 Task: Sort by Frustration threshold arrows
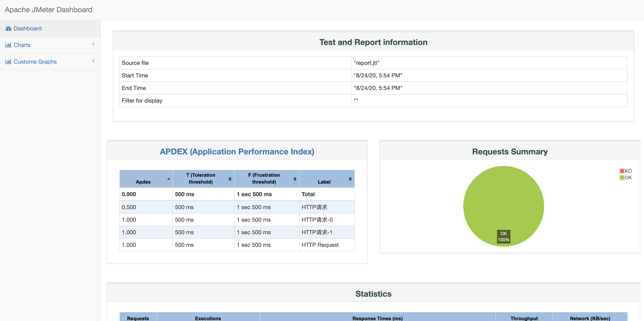(x=295, y=179)
